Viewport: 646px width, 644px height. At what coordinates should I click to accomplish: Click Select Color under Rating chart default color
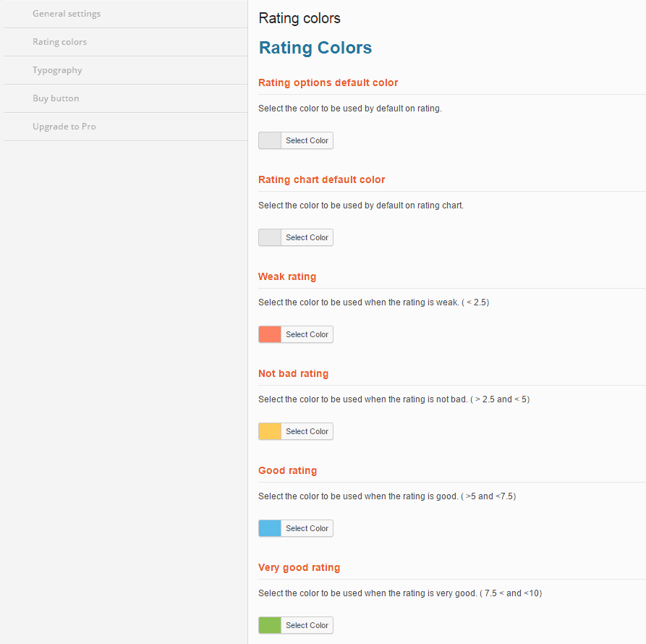pos(307,237)
